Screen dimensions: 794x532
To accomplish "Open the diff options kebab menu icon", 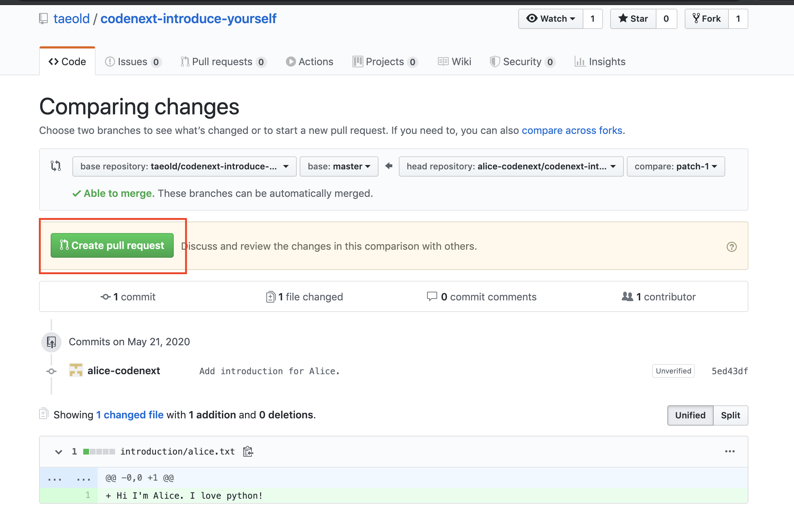I will 730,451.
